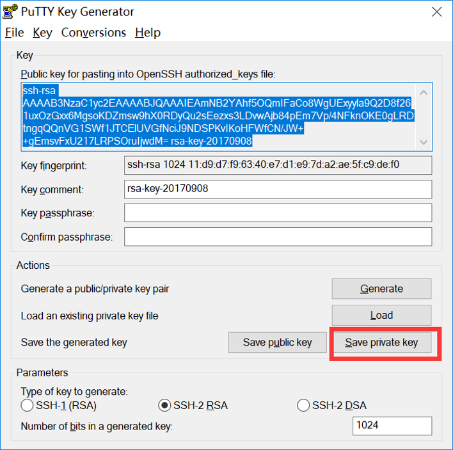The width and height of the screenshot is (453, 450).
Task: Click the Confirm passphrase input field
Action: tap(278, 237)
